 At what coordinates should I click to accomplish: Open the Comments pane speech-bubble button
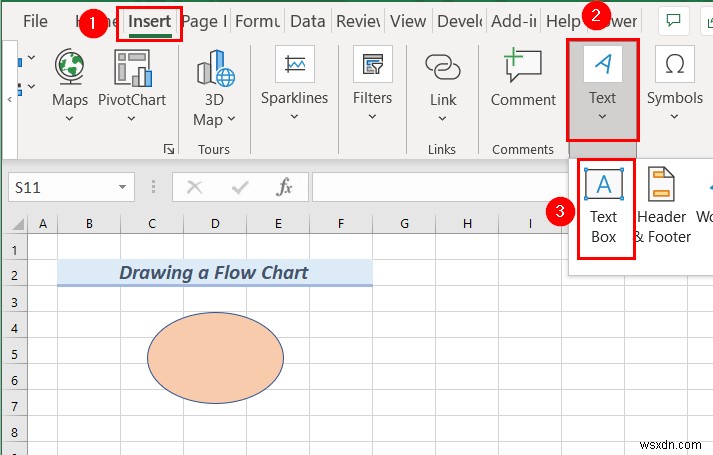(673, 21)
